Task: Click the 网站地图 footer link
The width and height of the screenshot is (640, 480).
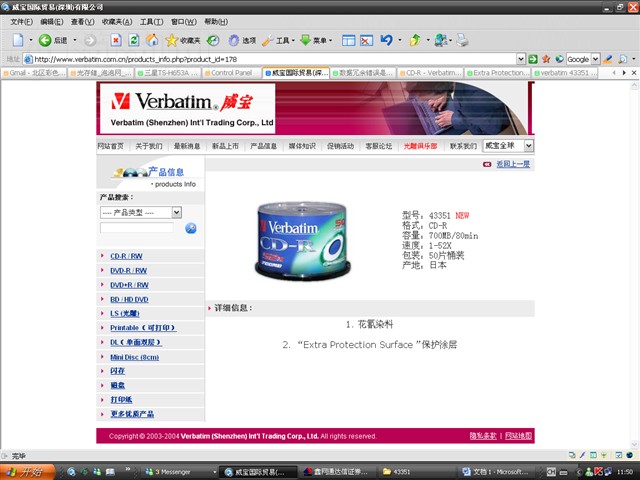Action: tap(518, 436)
